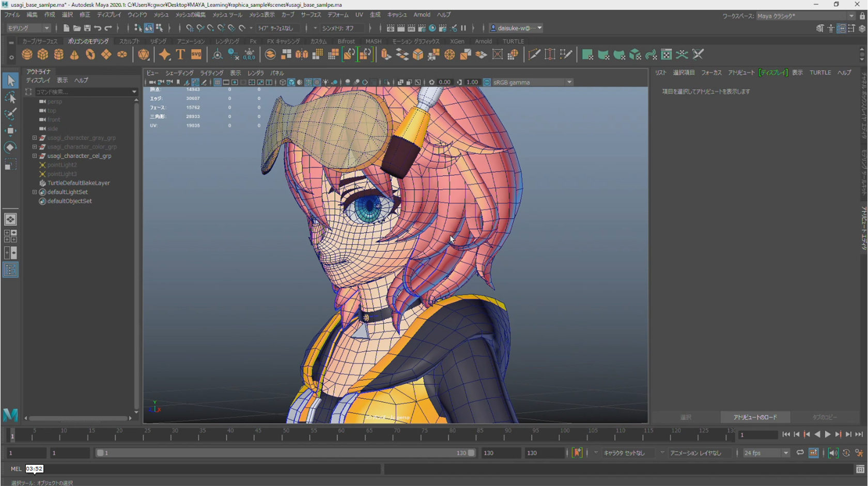Open the 24 fps frame rate dropdown
The width and height of the screenshot is (868, 486).
785,453
